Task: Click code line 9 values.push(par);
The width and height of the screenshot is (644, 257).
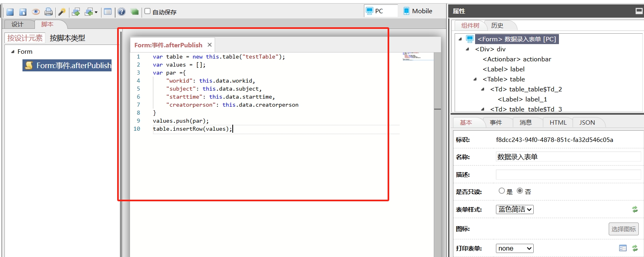Action: (x=181, y=121)
